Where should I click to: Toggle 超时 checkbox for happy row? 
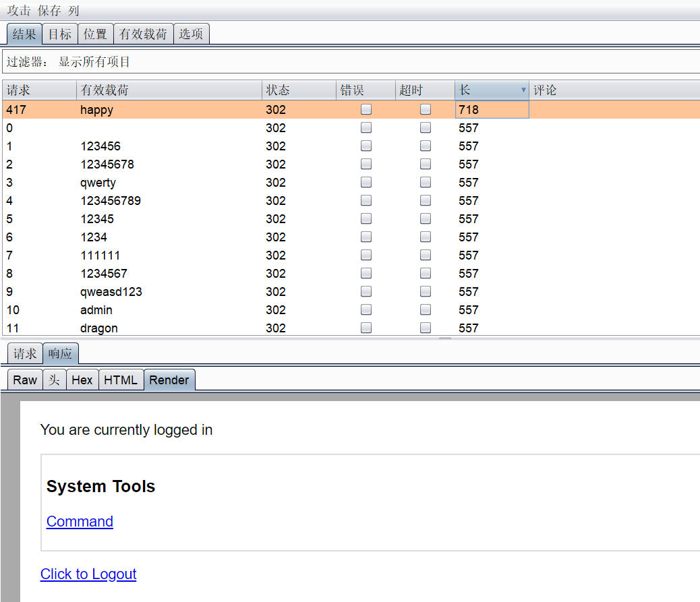tap(426, 109)
